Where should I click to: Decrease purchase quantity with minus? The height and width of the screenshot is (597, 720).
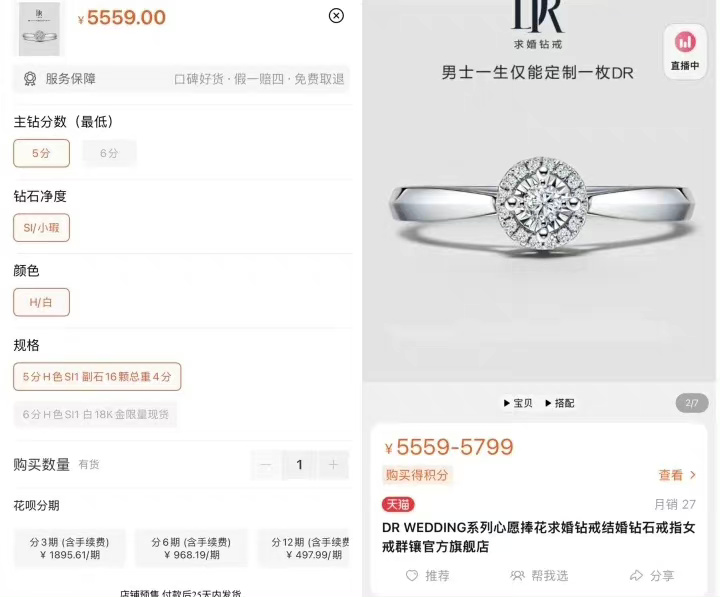[x=266, y=465]
